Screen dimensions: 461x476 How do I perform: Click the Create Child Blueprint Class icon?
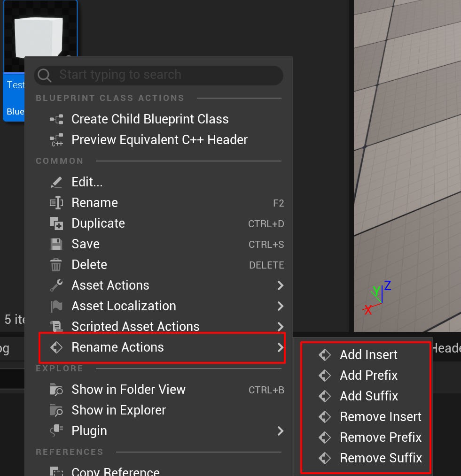(x=56, y=119)
